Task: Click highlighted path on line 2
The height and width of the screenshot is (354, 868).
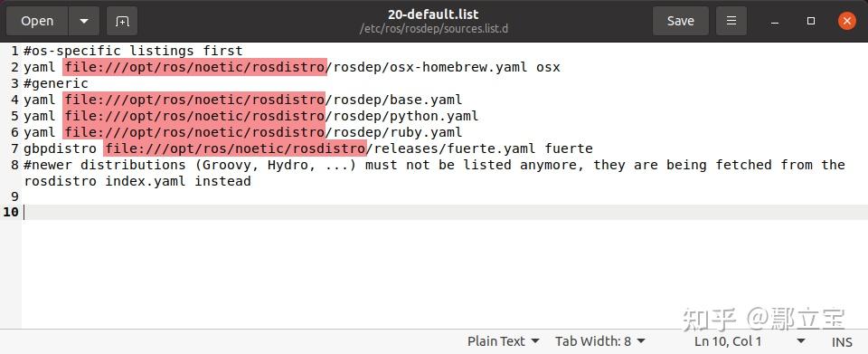Action: click(x=193, y=68)
